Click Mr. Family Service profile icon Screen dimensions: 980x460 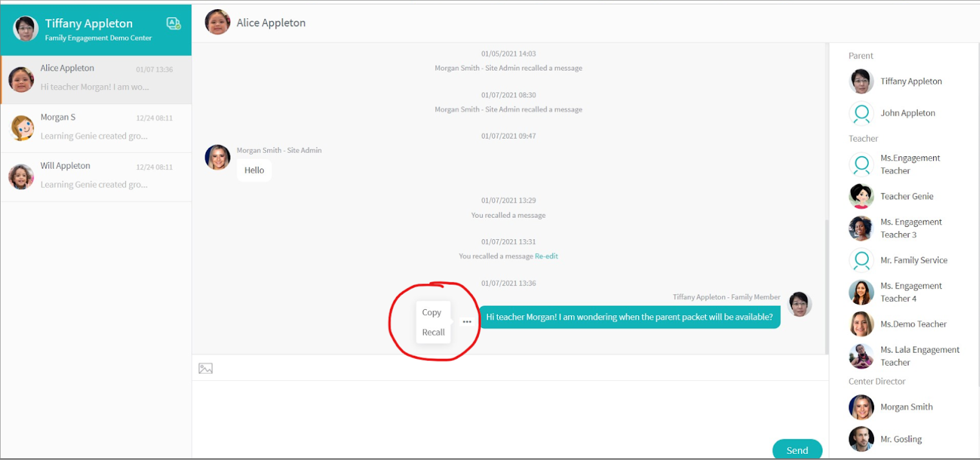pyautogui.click(x=861, y=260)
